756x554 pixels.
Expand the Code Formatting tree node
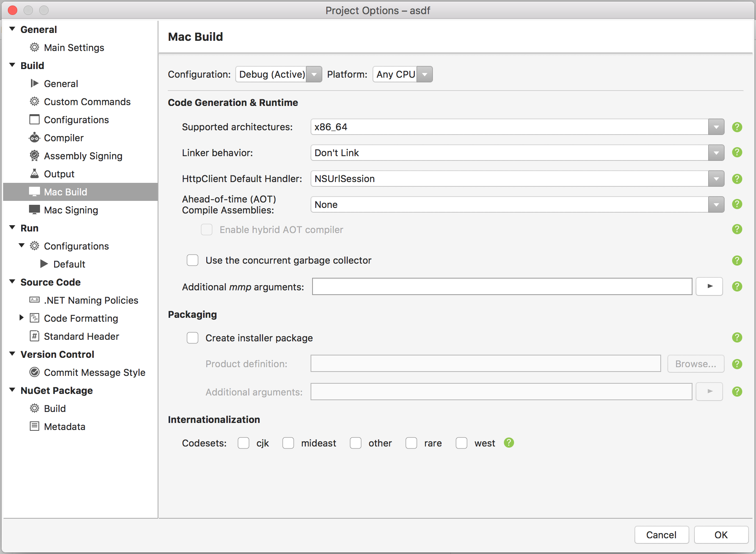(22, 318)
